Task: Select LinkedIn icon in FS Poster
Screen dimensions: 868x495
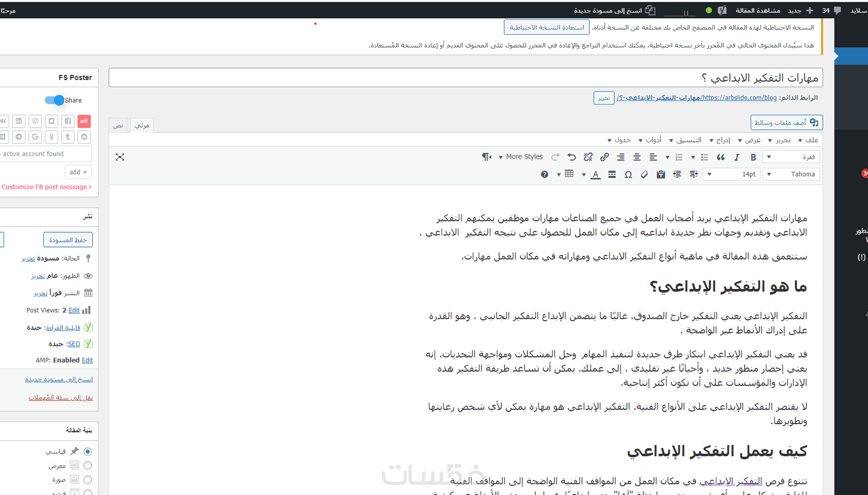Action: coord(19,121)
